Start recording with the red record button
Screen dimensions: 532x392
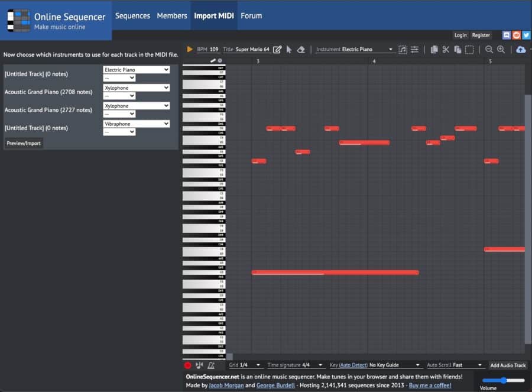189,365
